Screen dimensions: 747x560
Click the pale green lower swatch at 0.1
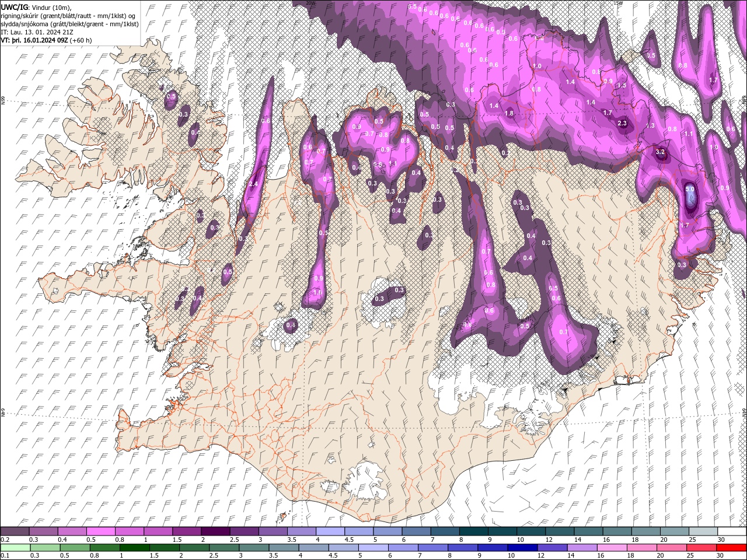click(x=15, y=548)
